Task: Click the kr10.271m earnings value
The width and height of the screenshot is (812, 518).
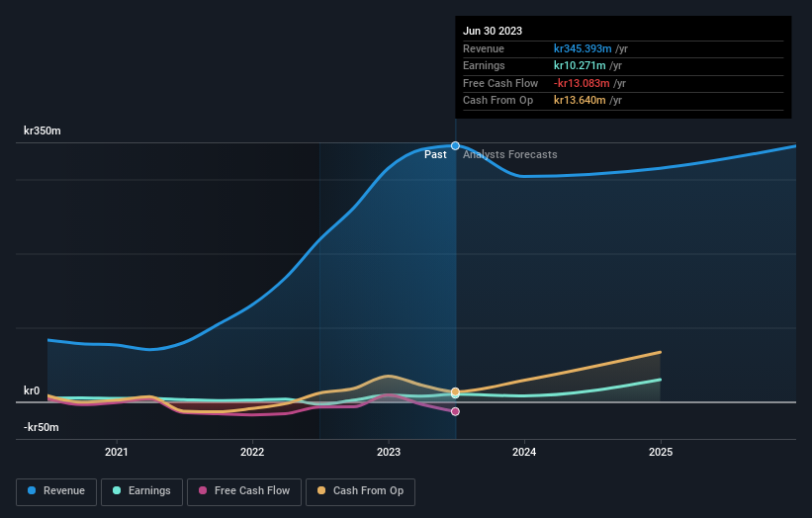Action: coord(580,65)
